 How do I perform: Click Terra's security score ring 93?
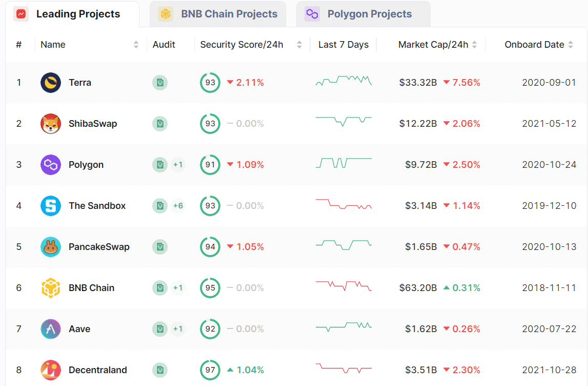(210, 83)
